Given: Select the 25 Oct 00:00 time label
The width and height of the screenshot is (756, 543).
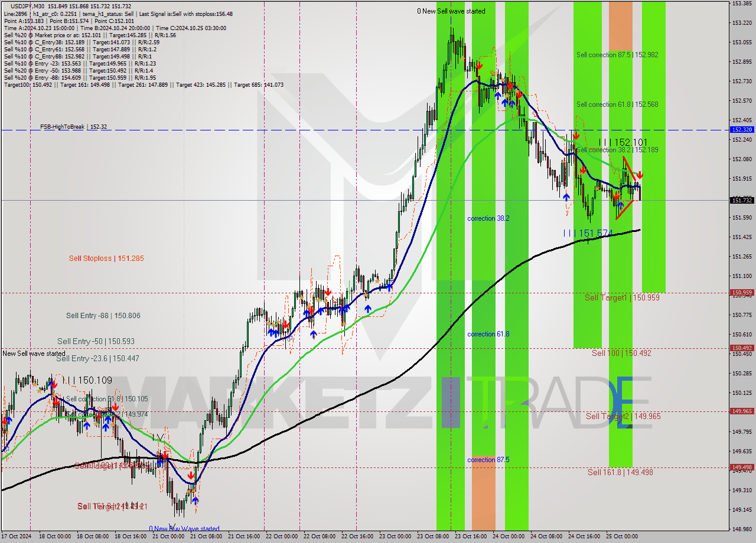Looking at the screenshot, I should click(x=621, y=537).
